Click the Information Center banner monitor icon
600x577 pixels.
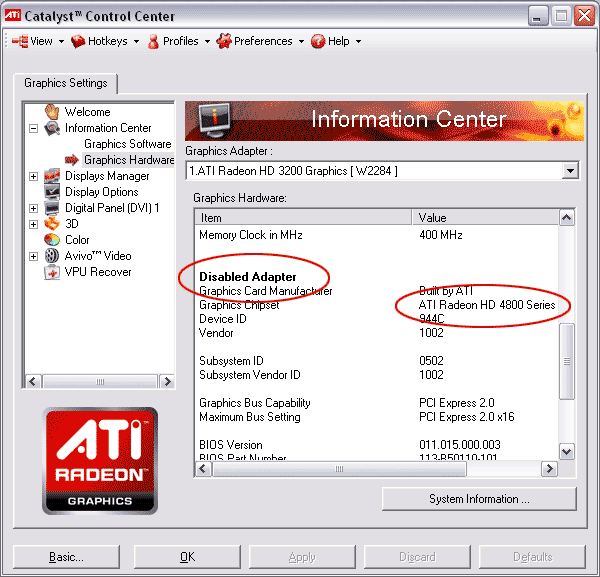215,121
